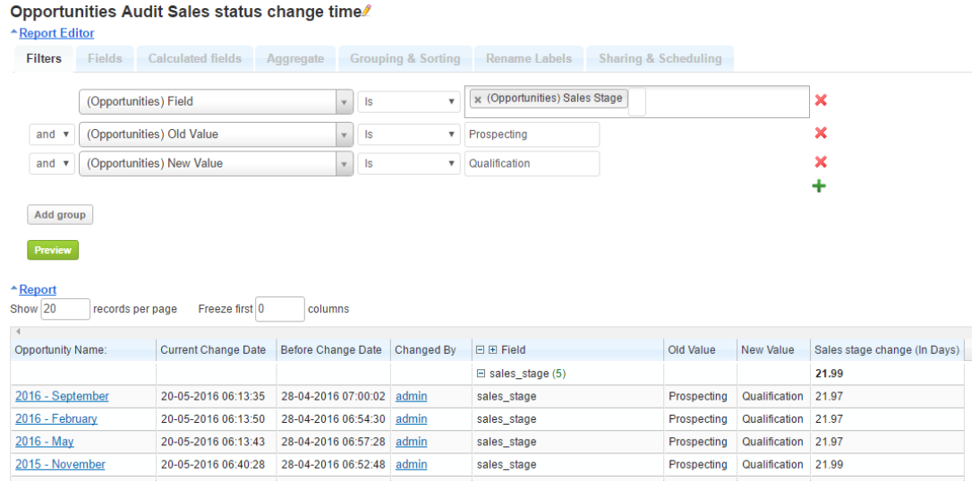
Task: Collapse the Field column using minus icon
Action: tap(481, 350)
